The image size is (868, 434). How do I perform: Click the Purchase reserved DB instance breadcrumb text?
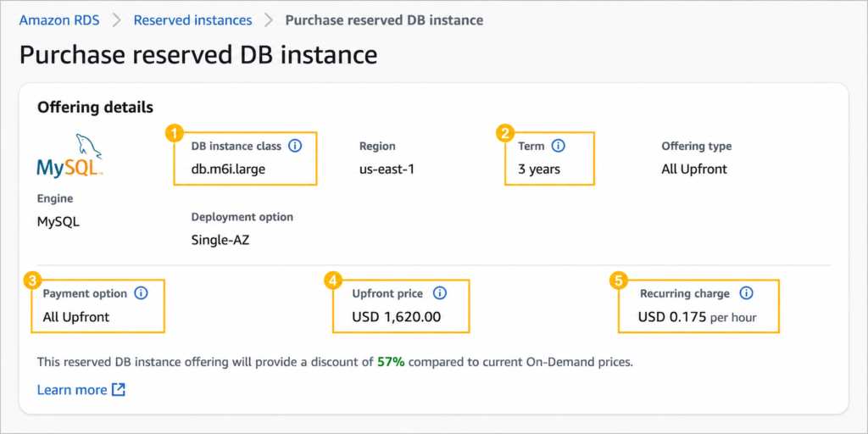(x=384, y=20)
